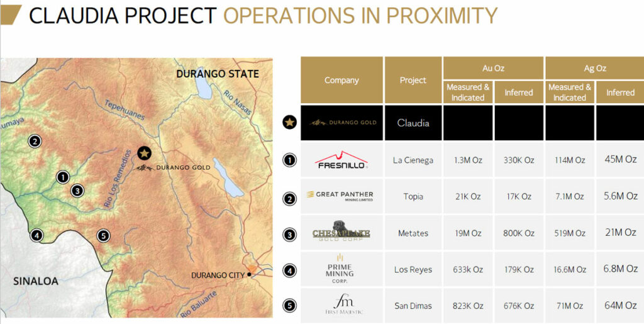The width and height of the screenshot is (644, 324).
Task: Click the Fresnillo company logo
Action: pyautogui.click(x=341, y=160)
